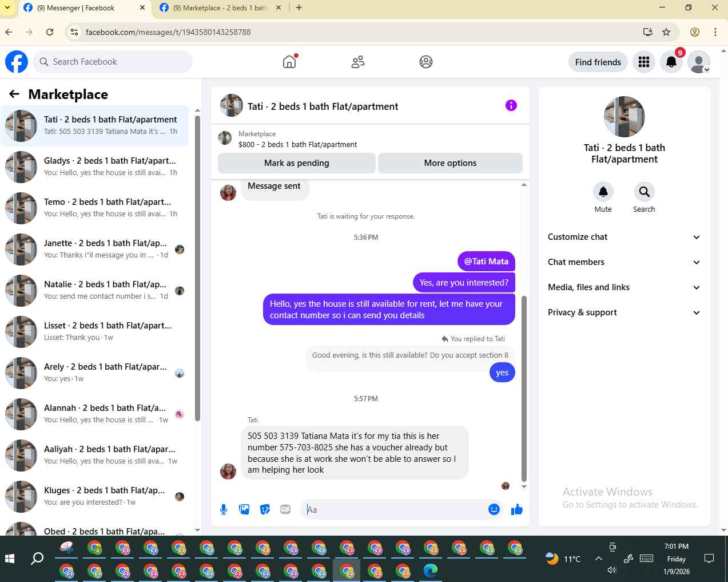View site information icon in address bar
The height and width of the screenshot is (582, 728).
pos(74,32)
